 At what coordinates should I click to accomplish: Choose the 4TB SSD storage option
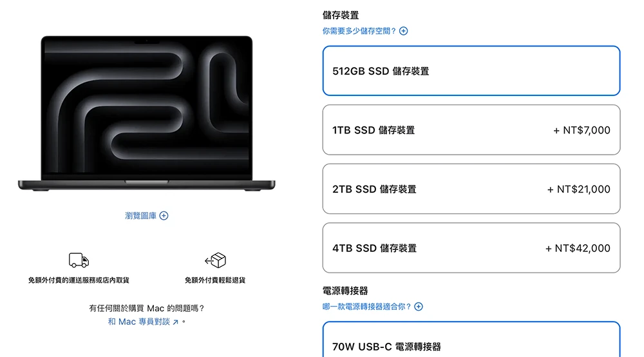point(471,247)
